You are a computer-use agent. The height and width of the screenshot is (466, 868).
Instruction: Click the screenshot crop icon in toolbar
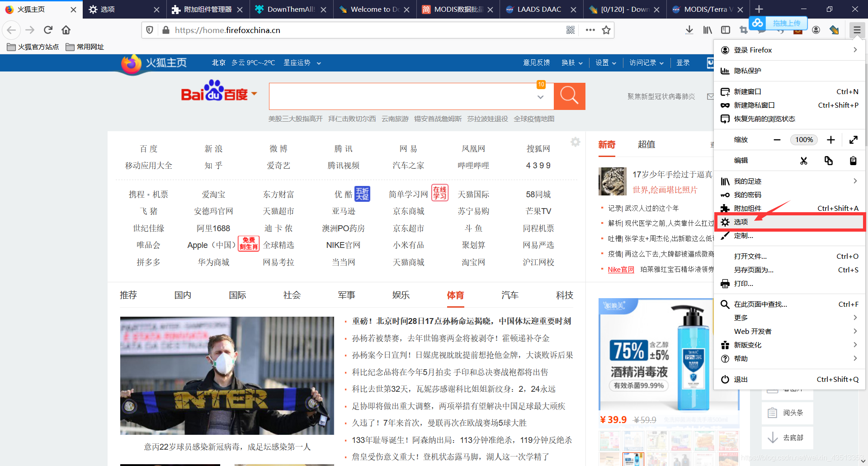[744, 30]
